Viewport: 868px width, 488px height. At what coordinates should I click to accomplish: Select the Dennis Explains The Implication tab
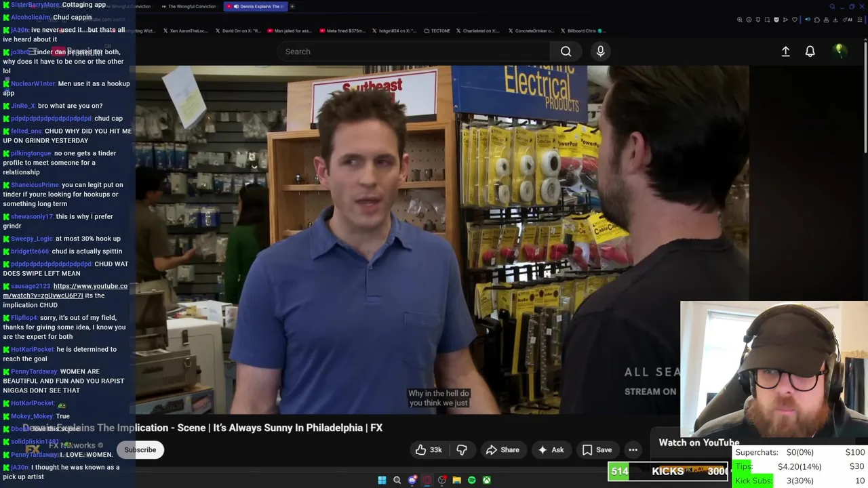[x=255, y=6]
